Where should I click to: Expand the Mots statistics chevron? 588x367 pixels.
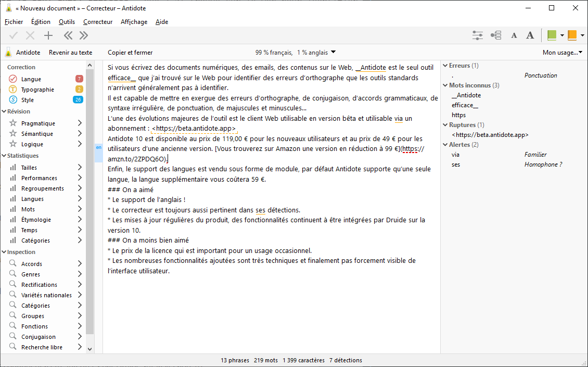pos(80,209)
